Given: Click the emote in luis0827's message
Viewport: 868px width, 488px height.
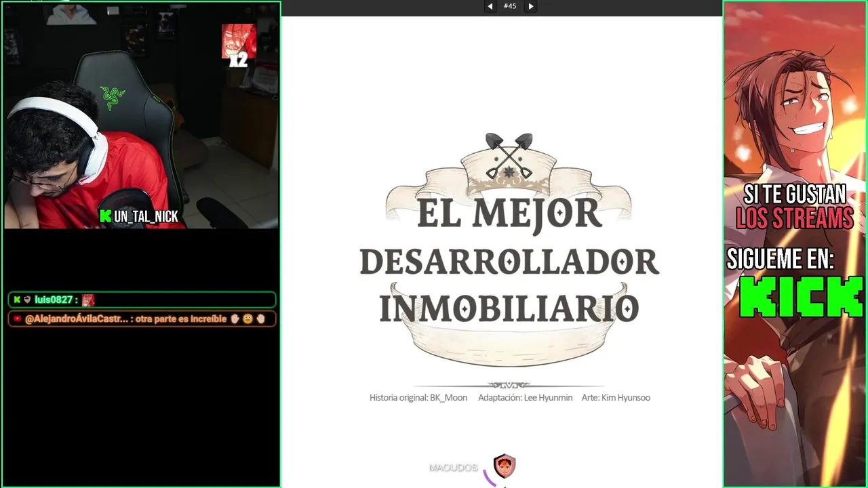Looking at the screenshot, I should (x=88, y=300).
